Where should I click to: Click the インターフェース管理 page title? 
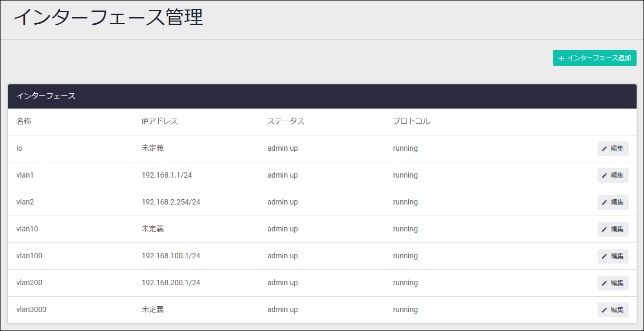(x=108, y=17)
